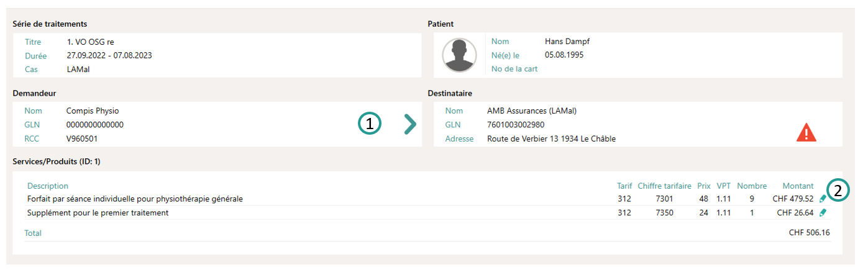Click the total amount CHF 506.16
The image size is (868, 275).
point(809,233)
